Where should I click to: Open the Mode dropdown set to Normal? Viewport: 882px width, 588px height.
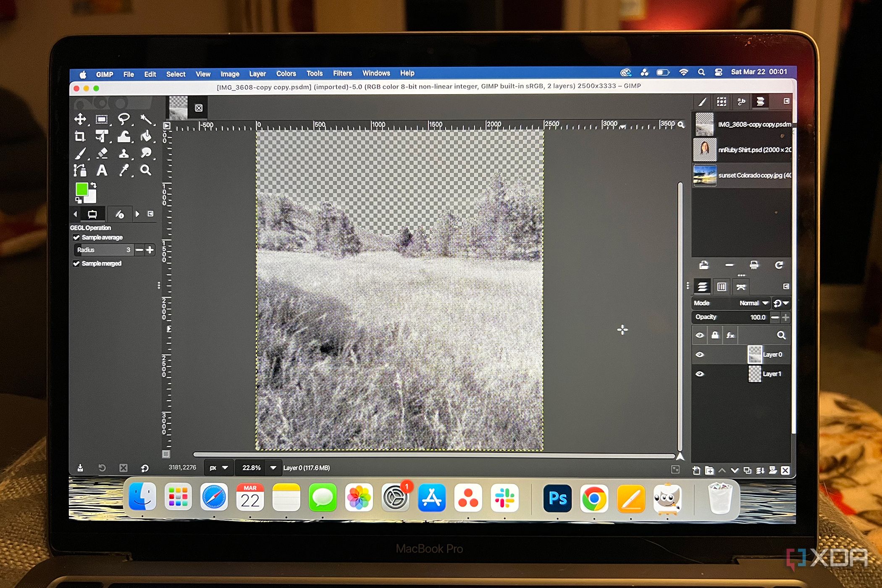point(730,303)
